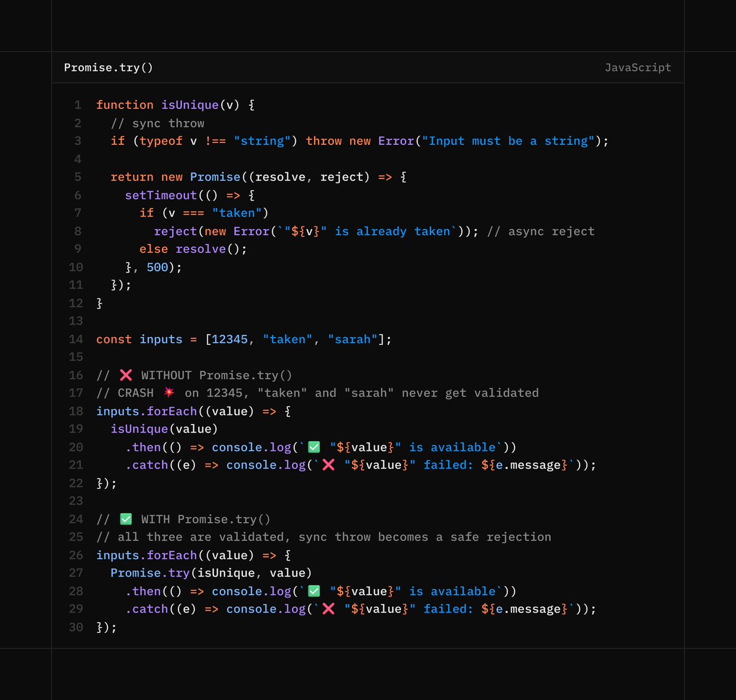Screen dimensions: 736x700
Task: Click setTimeout on line 6
Action: click(x=161, y=195)
